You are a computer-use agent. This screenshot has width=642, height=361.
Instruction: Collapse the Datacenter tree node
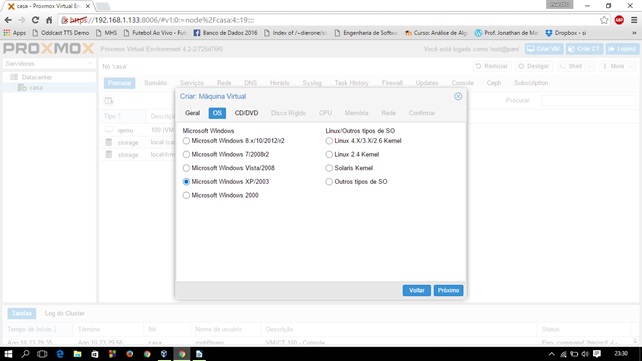point(7,77)
